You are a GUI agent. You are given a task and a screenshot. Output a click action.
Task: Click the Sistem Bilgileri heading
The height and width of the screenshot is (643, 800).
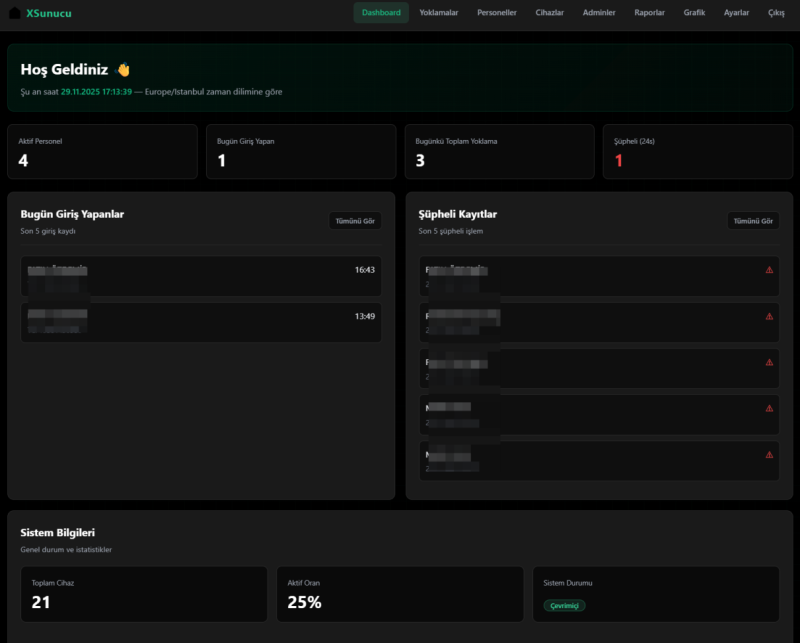58,533
